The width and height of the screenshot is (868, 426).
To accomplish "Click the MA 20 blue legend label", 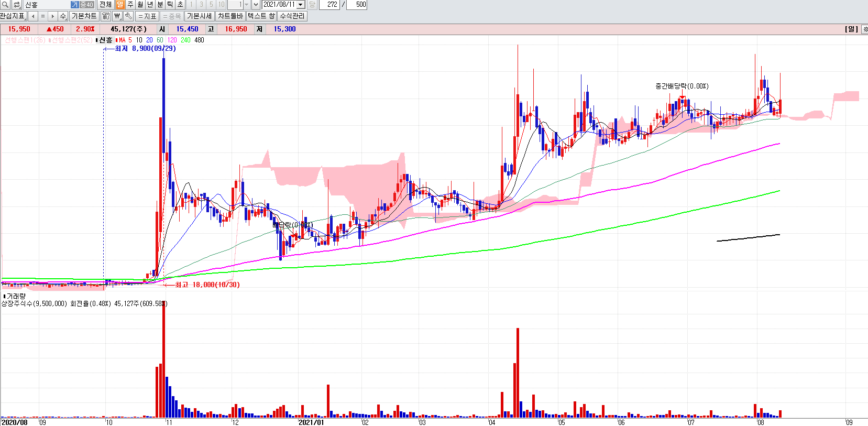I will [x=149, y=40].
